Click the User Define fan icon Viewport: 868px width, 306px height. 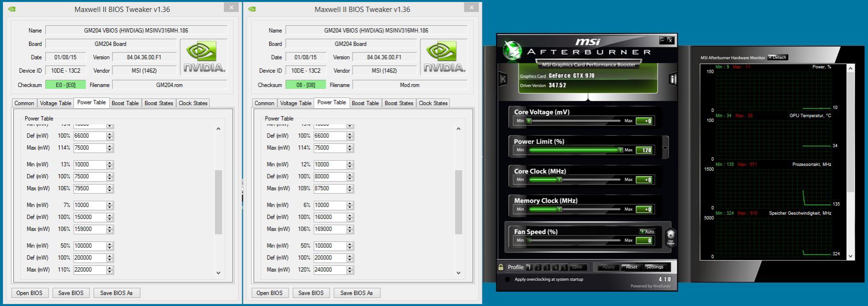click(671, 237)
